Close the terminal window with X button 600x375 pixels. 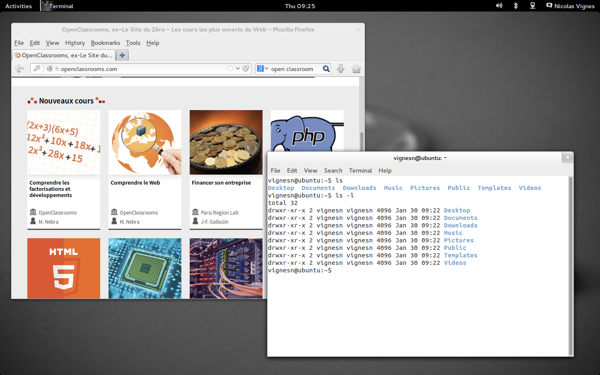(x=567, y=158)
